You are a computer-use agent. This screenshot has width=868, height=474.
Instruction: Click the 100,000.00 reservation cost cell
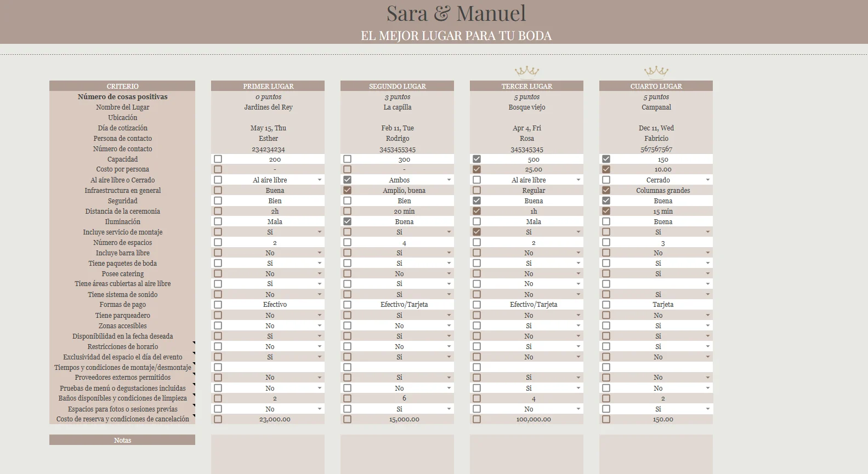534,419
